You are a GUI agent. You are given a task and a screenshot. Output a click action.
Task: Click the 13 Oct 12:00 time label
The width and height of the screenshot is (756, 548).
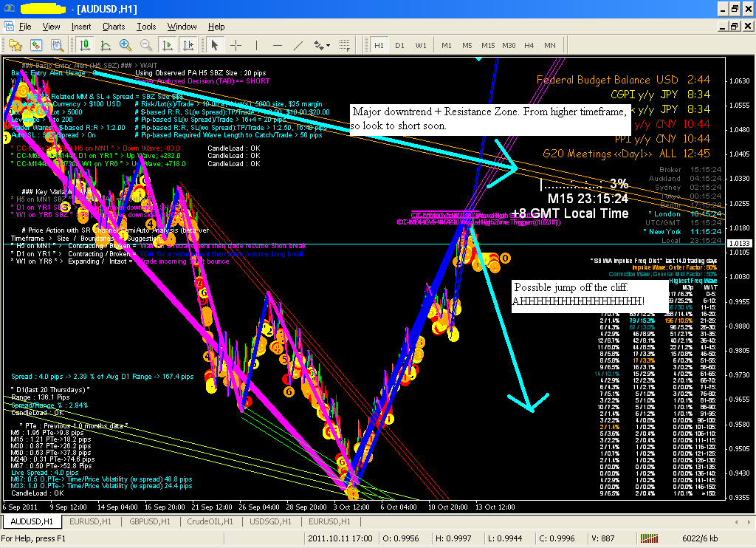coord(495,507)
